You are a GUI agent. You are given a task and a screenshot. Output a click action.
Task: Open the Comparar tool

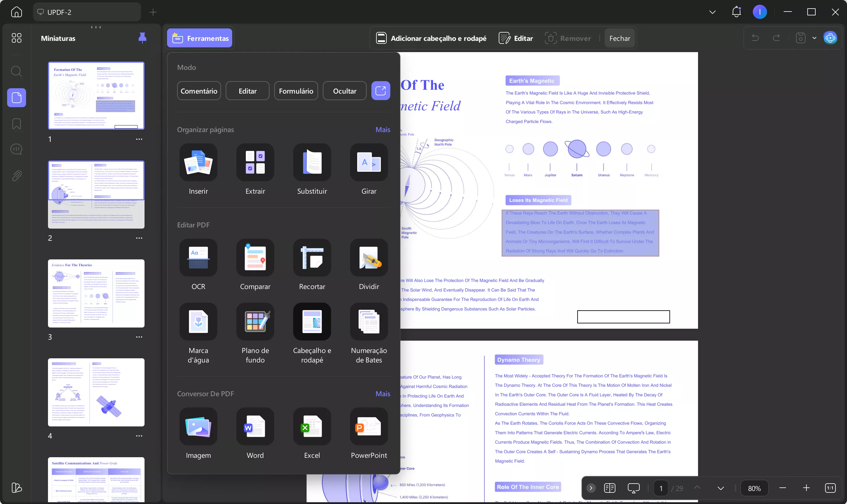click(x=255, y=258)
